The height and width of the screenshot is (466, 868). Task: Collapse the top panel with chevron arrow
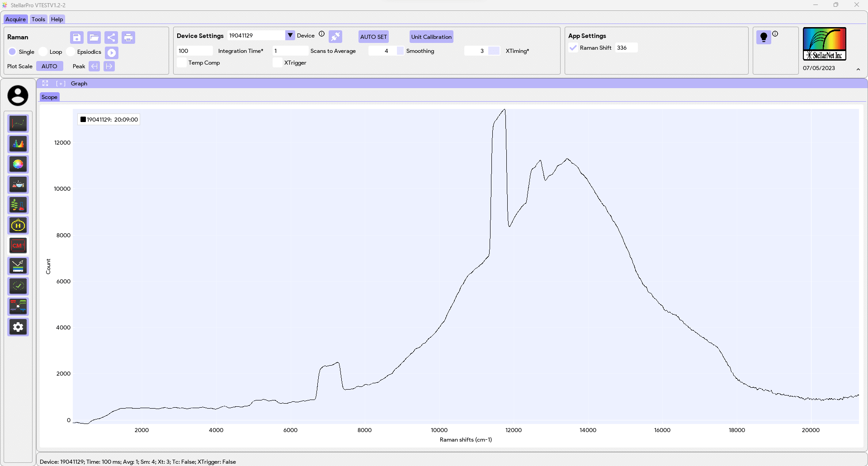tap(858, 69)
